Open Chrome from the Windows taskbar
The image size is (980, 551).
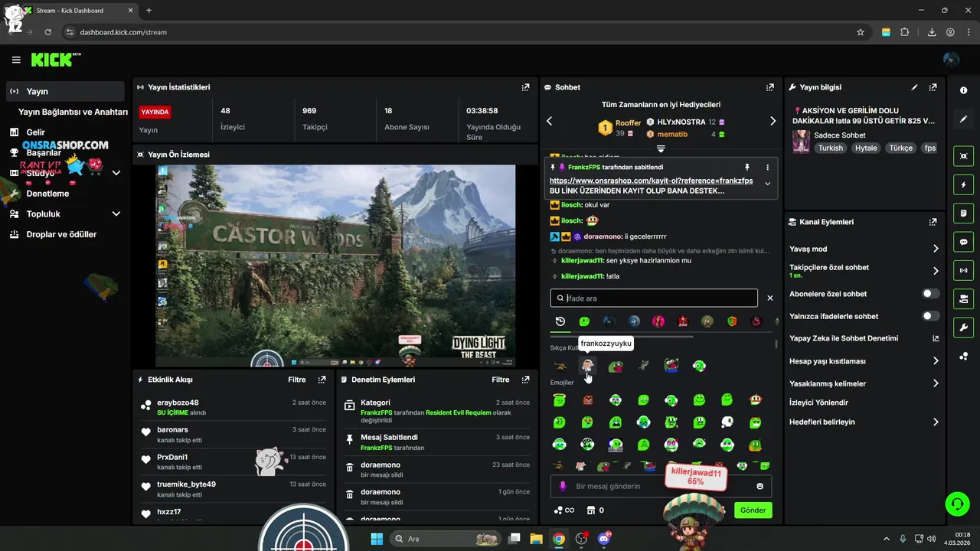[x=559, y=539]
